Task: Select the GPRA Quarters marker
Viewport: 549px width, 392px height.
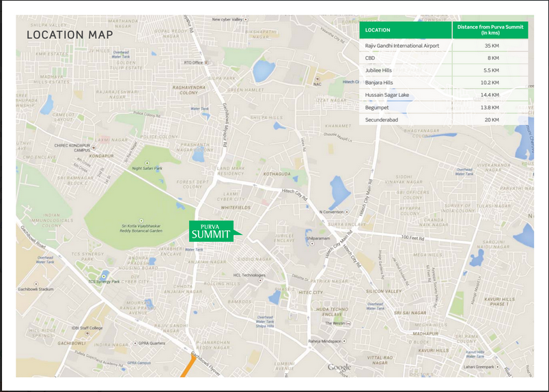Action: point(135,344)
